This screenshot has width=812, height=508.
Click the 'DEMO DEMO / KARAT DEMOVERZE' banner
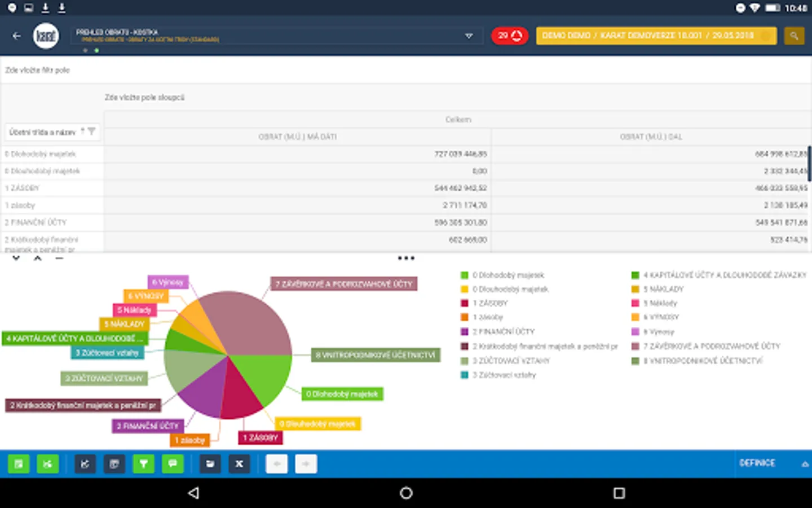656,35
